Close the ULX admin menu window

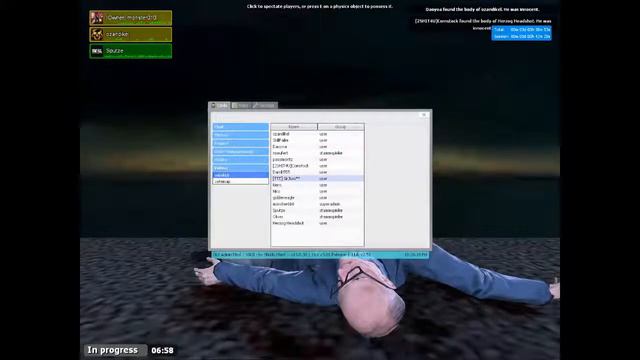[424, 115]
